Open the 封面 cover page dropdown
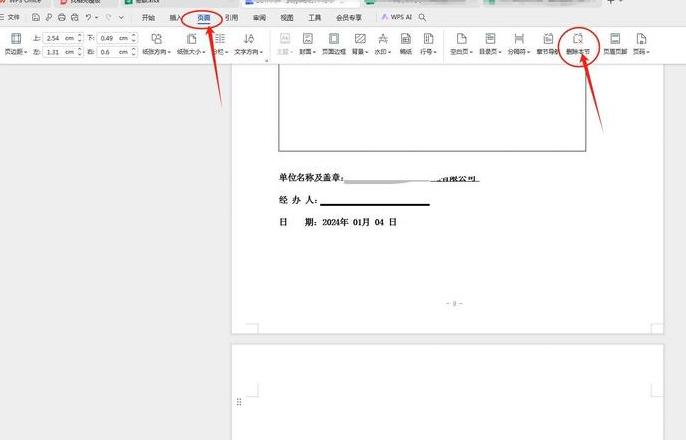 308,44
